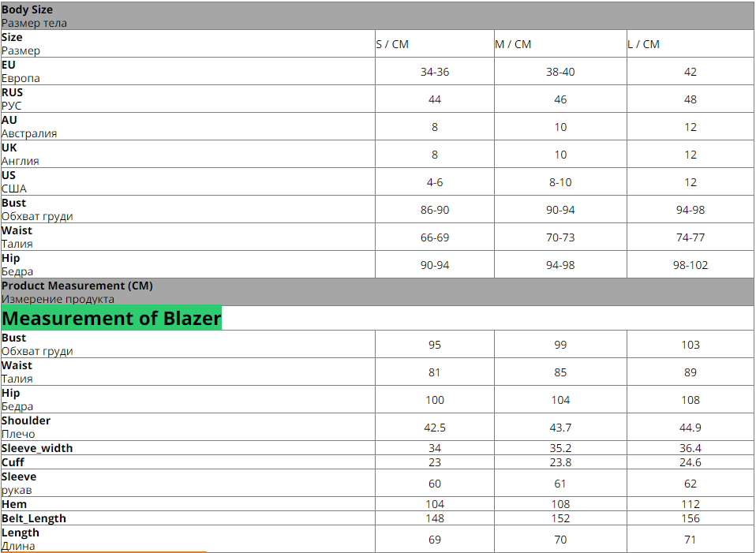Select sleeve length '62' cell
The width and height of the screenshot is (756, 553).
tap(691, 483)
